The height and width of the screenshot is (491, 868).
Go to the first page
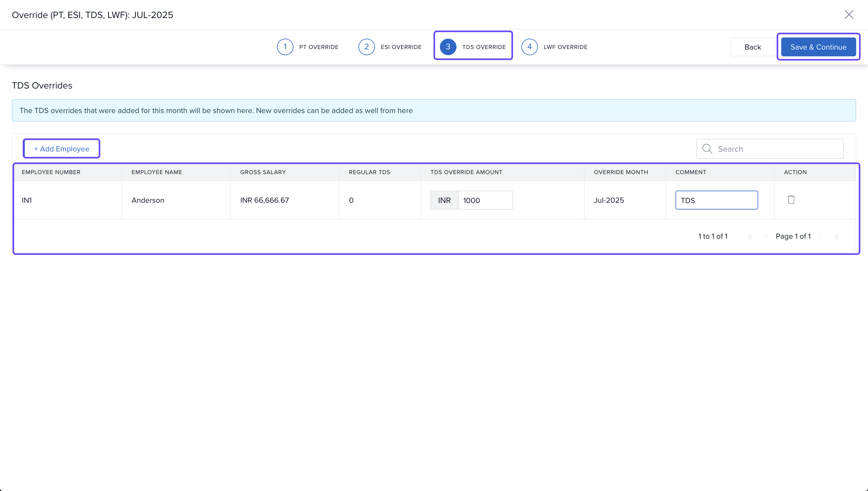click(x=750, y=237)
